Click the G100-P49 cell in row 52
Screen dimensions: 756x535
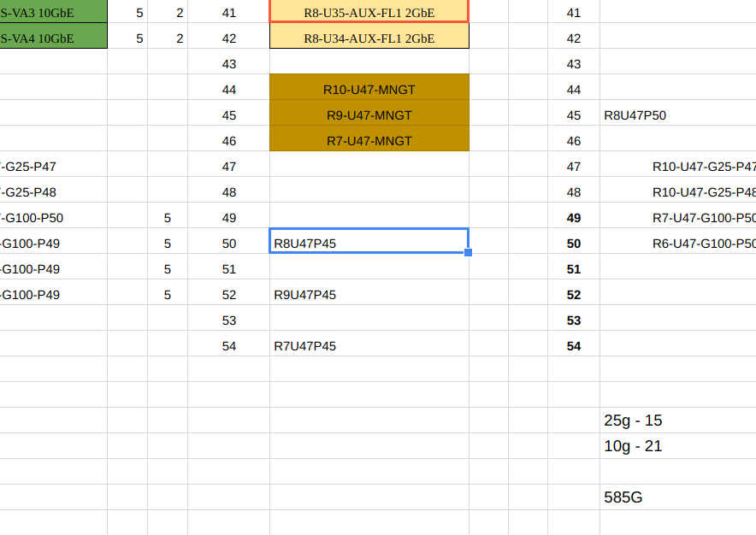coord(54,292)
